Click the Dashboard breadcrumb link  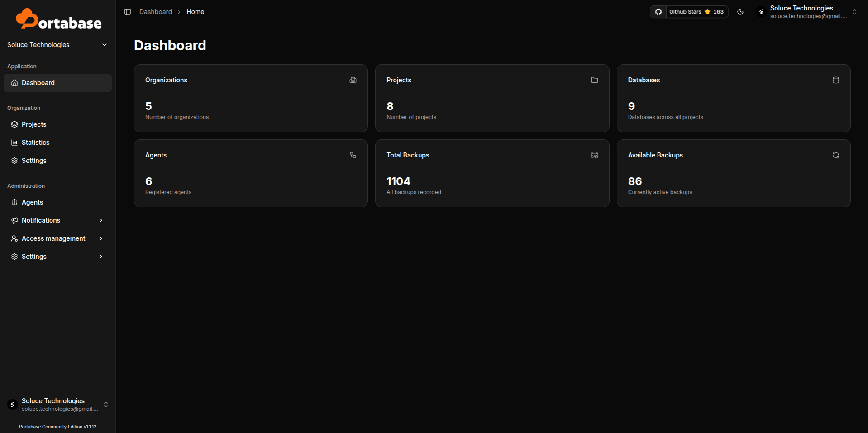(155, 12)
